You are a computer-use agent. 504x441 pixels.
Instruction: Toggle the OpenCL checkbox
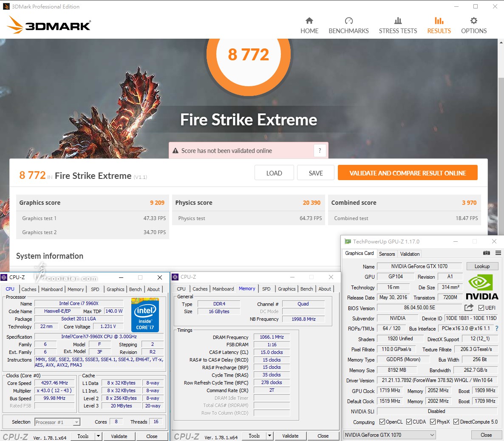click(x=382, y=422)
